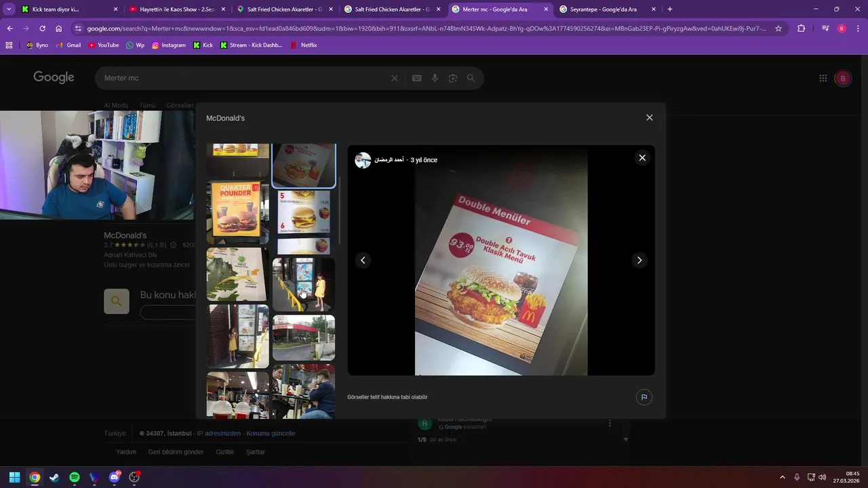The width and height of the screenshot is (868, 488).
Task: Open Steam from the taskbar
Action: [x=54, y=477]
